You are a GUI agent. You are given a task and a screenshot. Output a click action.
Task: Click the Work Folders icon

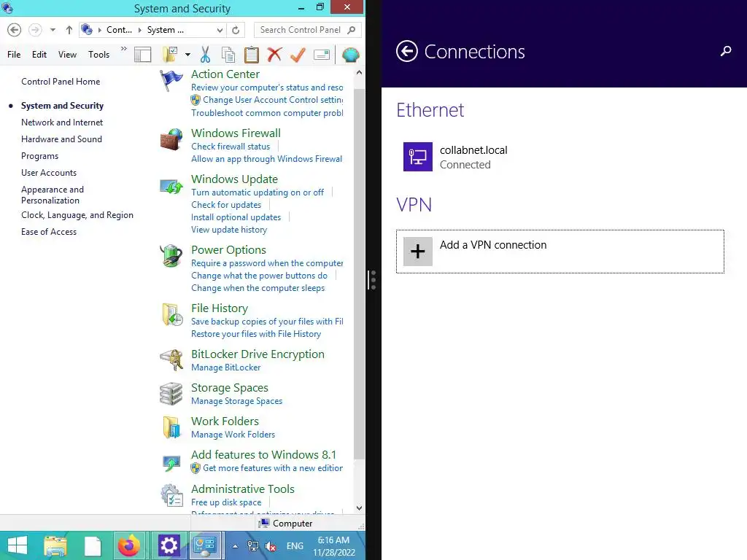pyautogui.click(x=171, y=427)
